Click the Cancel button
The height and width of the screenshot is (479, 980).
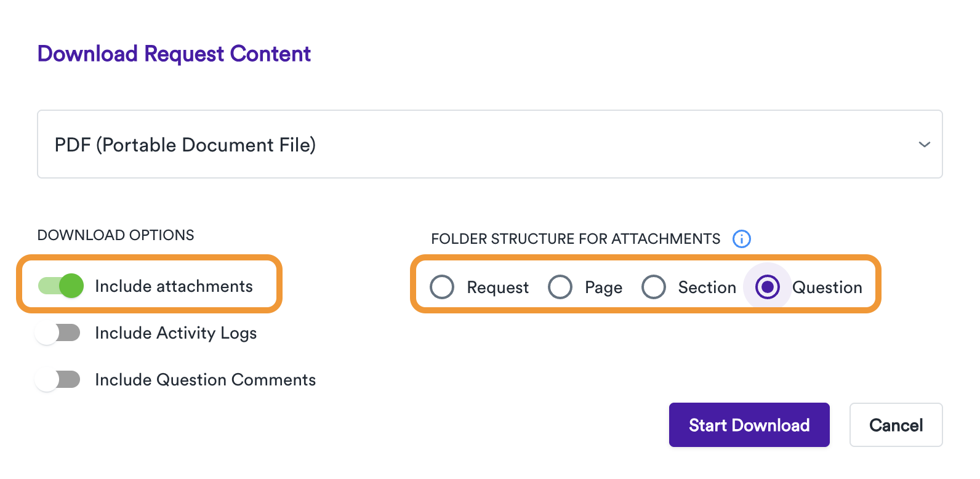[x=896, y=425]
